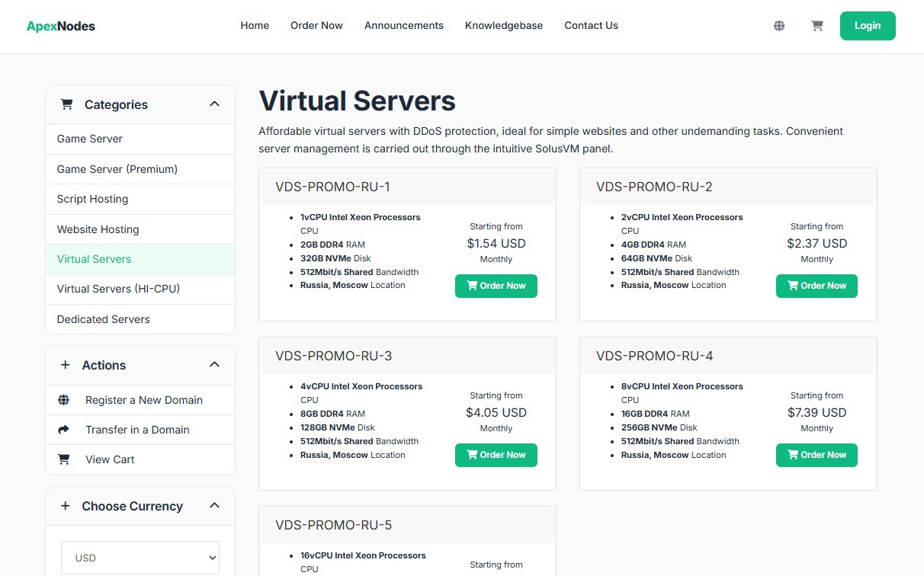The image size is (924, 576).
Task: Click the 32GB NVMe Disk spec
Action: point(335,258)
